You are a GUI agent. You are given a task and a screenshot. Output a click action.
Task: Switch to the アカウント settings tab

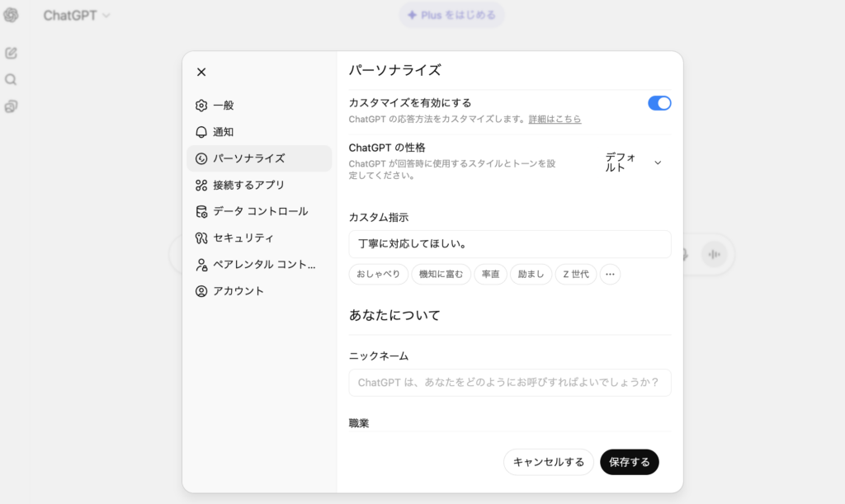point(238,291)
